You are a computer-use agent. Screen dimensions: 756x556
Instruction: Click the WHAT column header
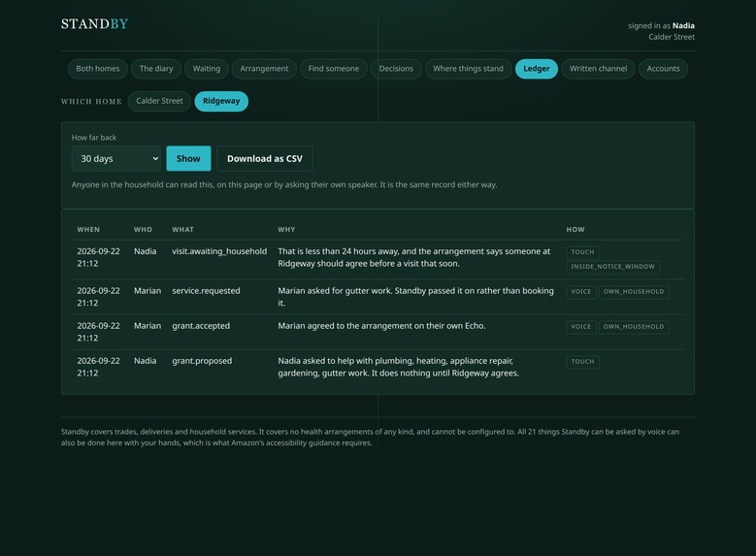182,230
